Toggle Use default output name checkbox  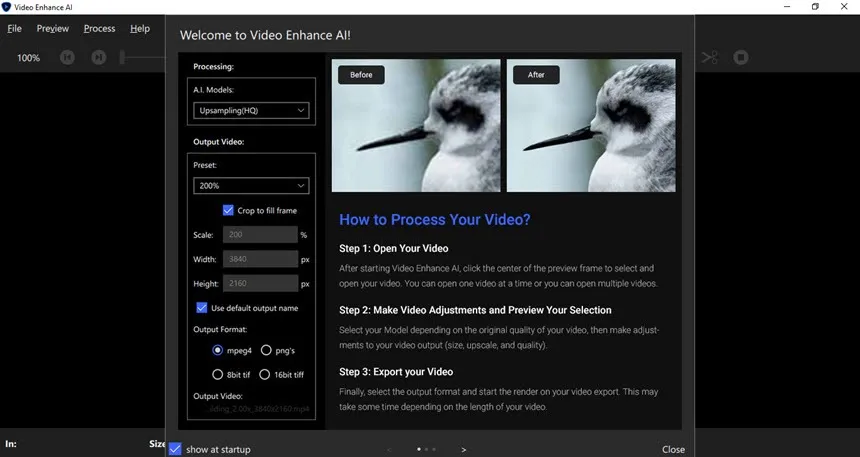pyautogui.click(x=202, y=308)
